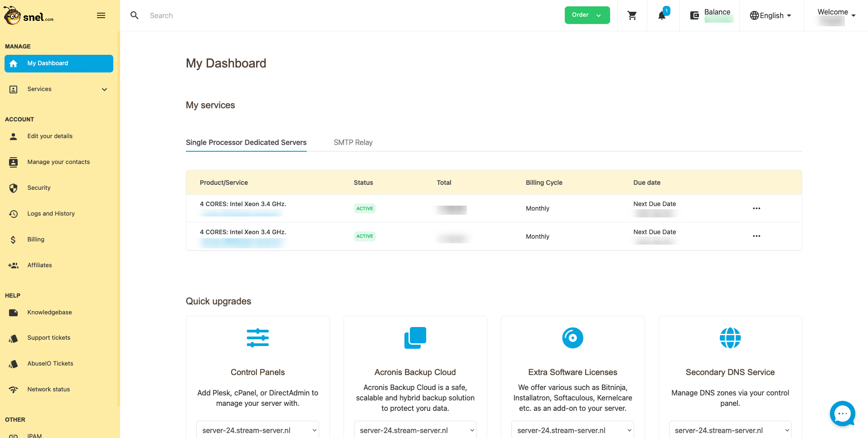Open server dropdown under Control Panels
Viewport: 868px width, 438px height.
coord(257,430)
